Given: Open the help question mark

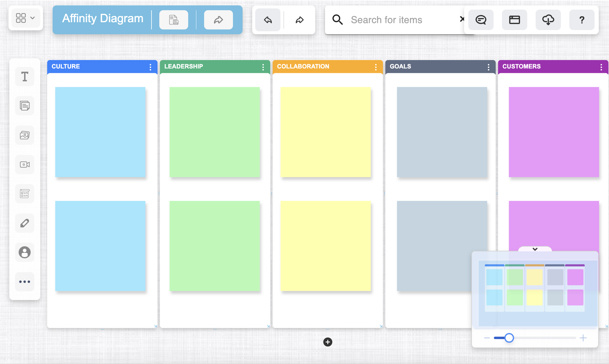Looking at the screenshot, I should click(x=582, y=20).
